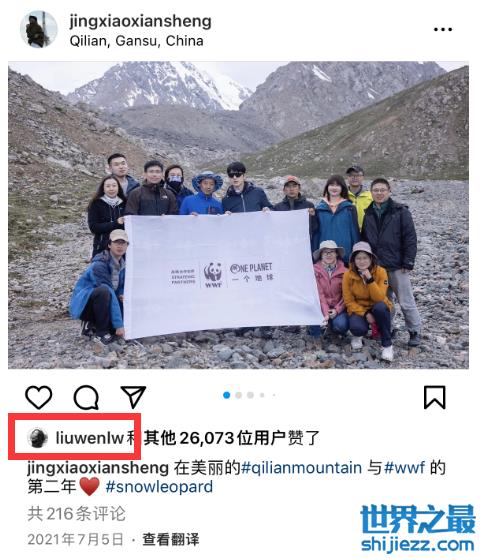
Task: Tap liuwenlw small avatar in likes
Action: point(37,438)
